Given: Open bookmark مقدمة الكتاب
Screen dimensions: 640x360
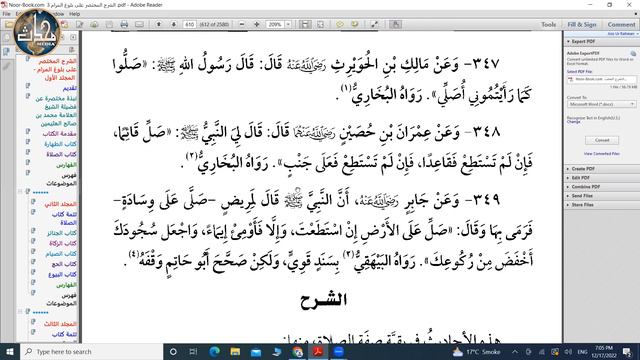Looking at the screenshot, I should [x=60, y=133].
